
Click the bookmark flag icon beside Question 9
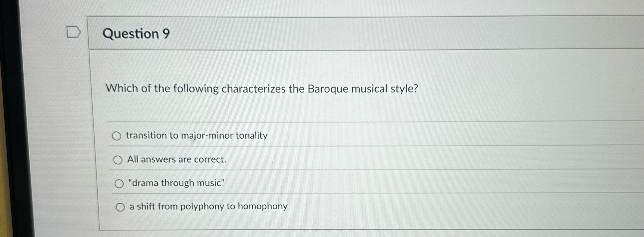tap(74, 32)
